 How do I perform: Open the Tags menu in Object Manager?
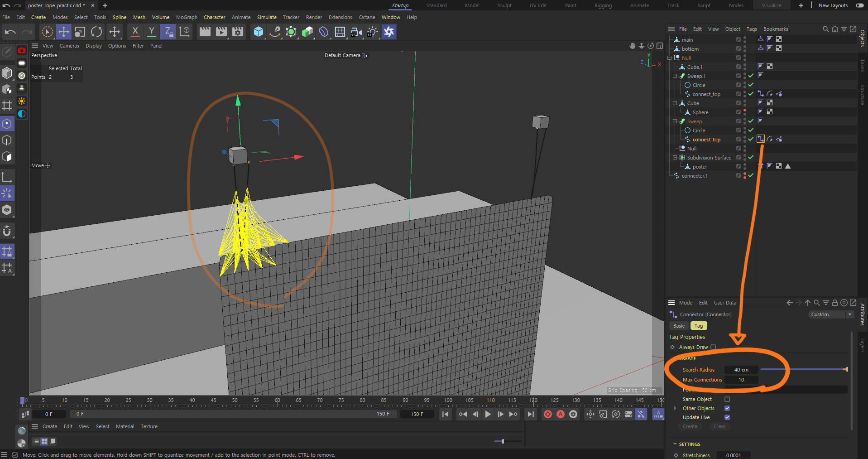[x=752, y=29]
